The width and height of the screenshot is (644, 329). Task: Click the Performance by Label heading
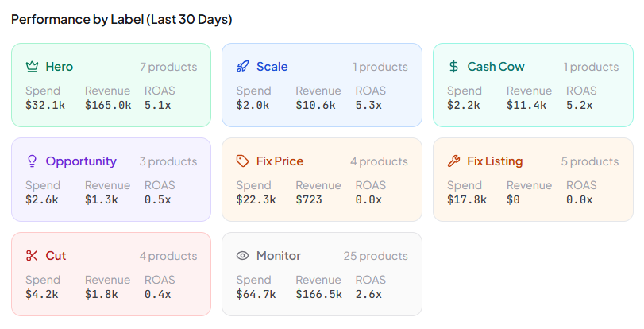tap(121, 19)
